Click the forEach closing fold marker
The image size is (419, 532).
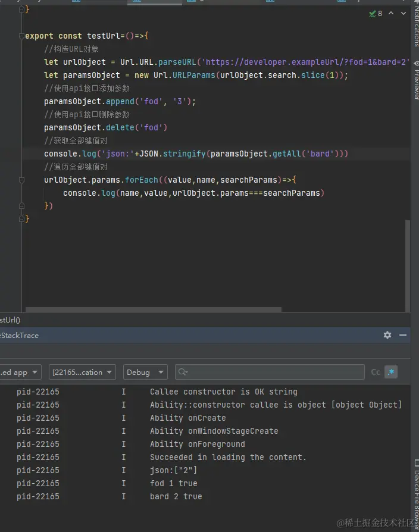tap(21, 206)
